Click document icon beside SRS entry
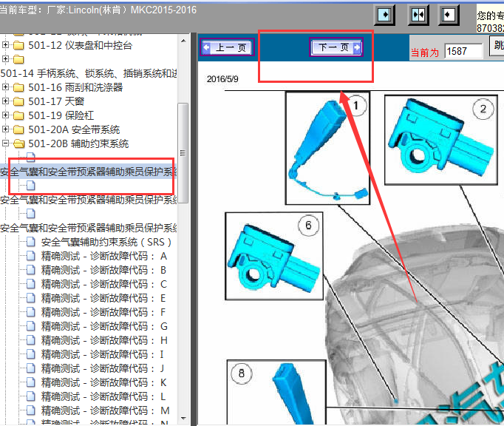This screenshot has width=504, height=426. 31,242
